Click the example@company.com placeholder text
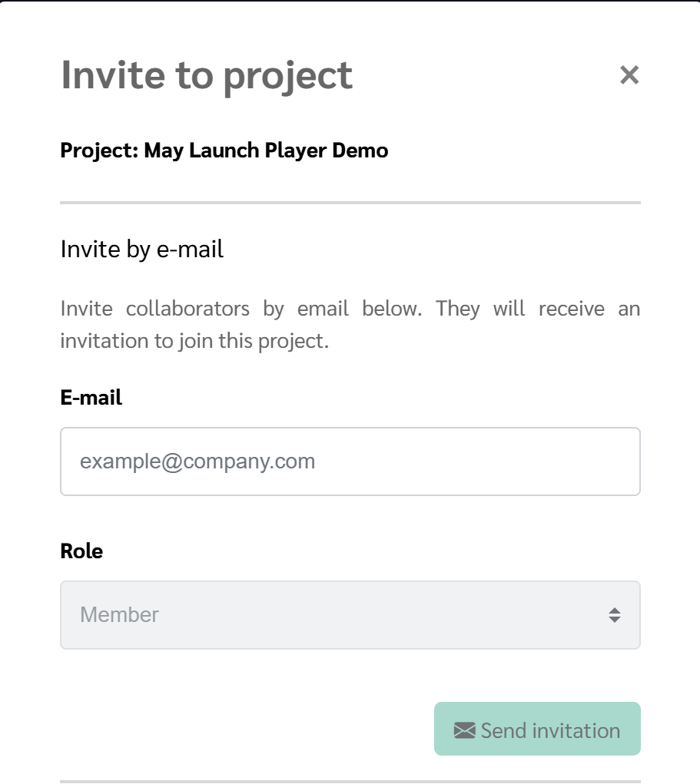Image resolution: width=700 pixels, height=784 pixels. click(197, 461)
